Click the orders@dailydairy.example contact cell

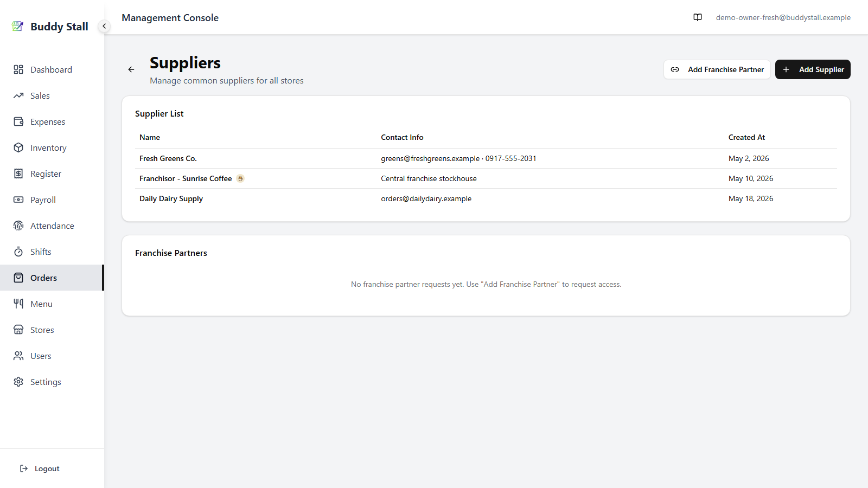click(426, 198)
